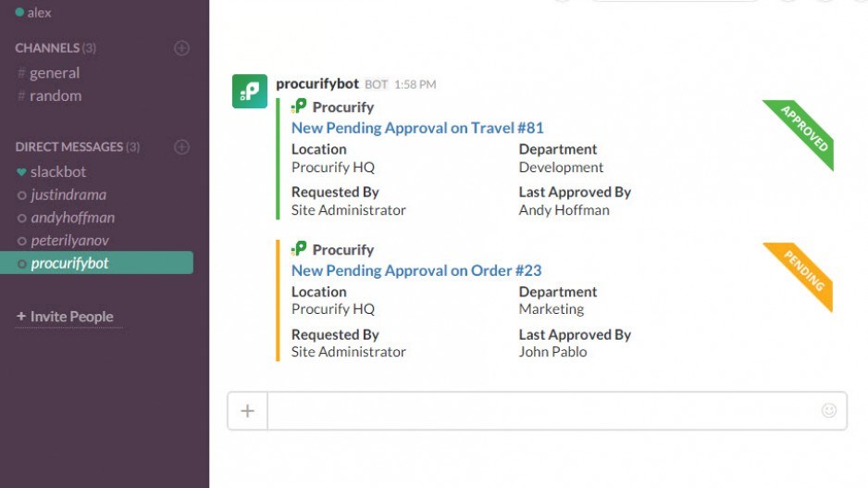Click Procurify HQ in the Travel #81 card
The height and width of the screenshot is (488, 868).
[333, 168]
